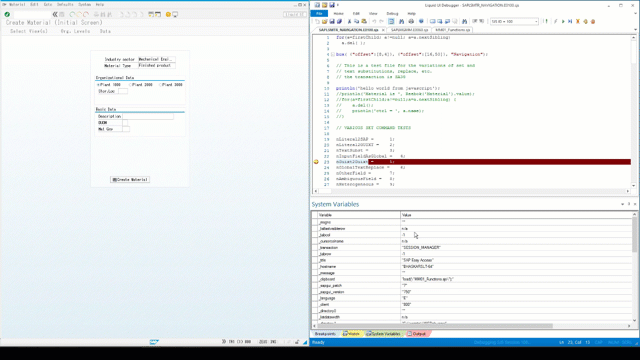Click the Paste icon in Debugger toolbar

pyautogui.click(x=364, y=21)
